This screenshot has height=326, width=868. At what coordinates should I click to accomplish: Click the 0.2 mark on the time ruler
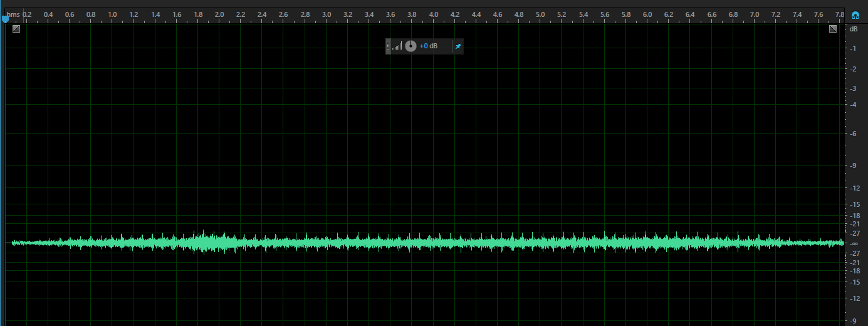point(27,14)
